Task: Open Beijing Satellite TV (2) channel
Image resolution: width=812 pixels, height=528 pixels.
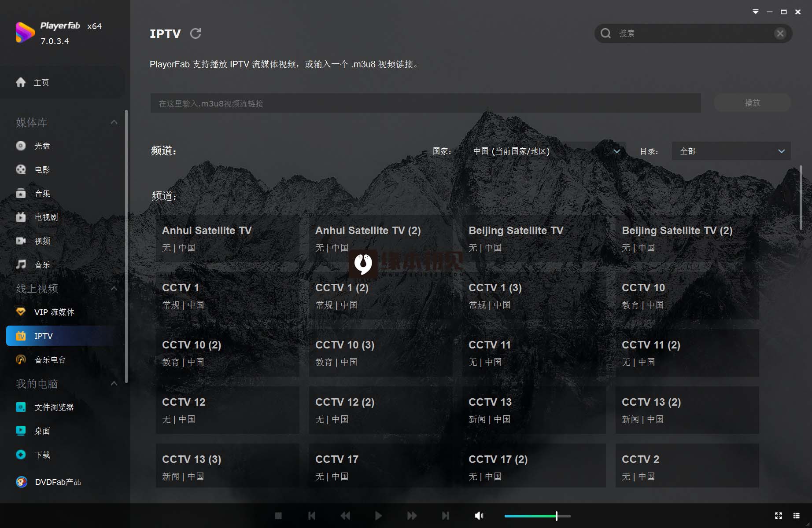Action: [x=687, y=238]
